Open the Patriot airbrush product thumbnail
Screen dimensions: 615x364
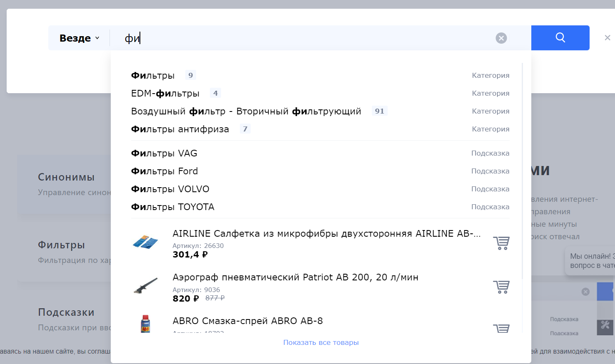(145, 286)
